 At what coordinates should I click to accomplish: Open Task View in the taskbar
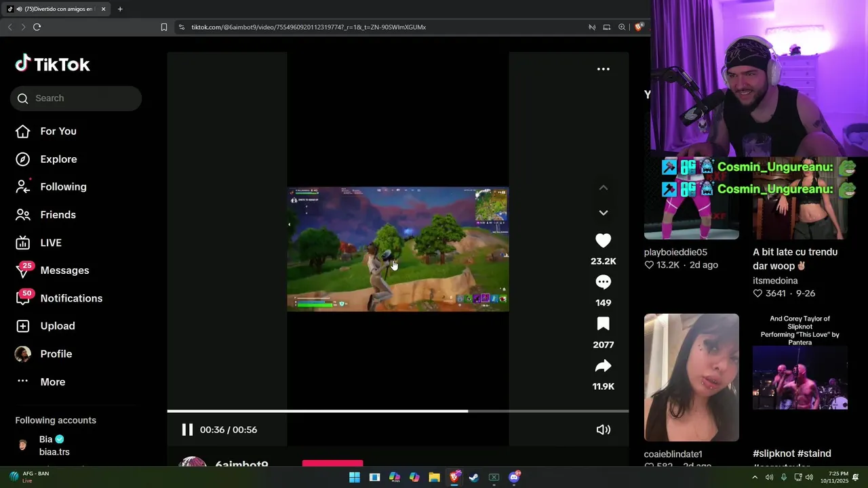tap(374, 477)
